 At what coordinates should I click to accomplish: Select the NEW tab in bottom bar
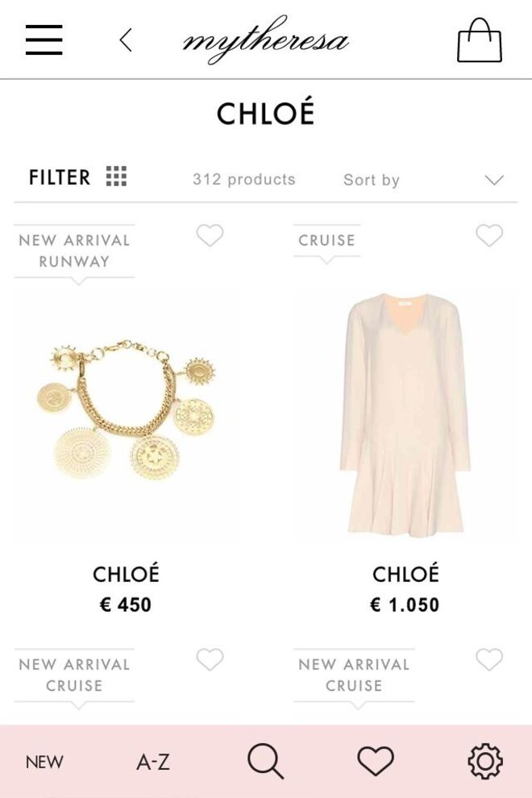pos(44,762)
